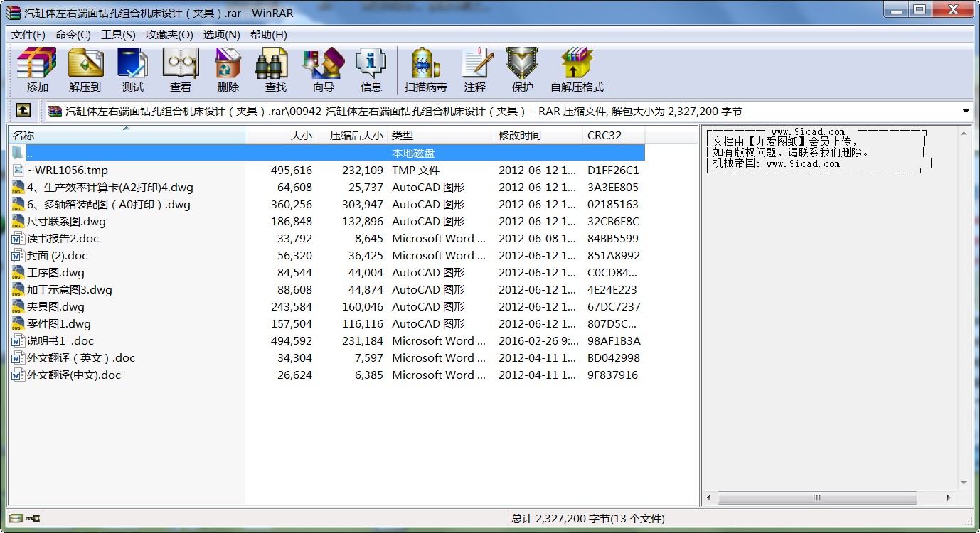Click the comment panel horizontal scrollbar thumb
This screenshot has height=533, width=980.
click(816, 497)
